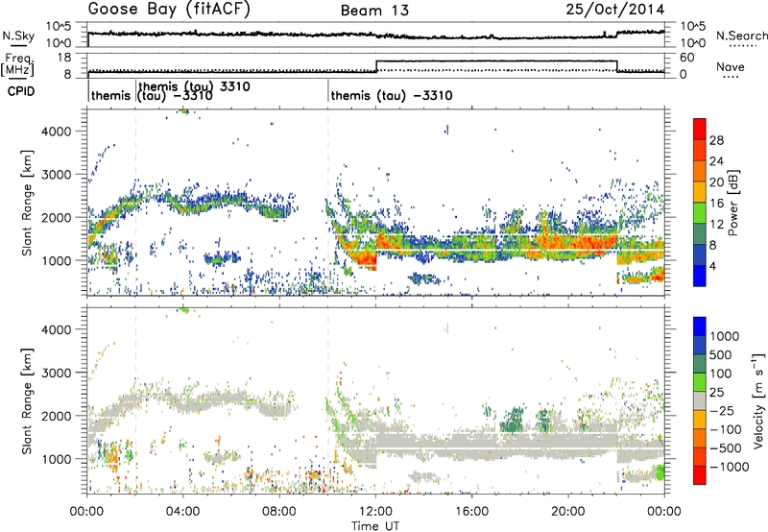Click the "500" value on Velocity colorbar

tap(721, 354)
